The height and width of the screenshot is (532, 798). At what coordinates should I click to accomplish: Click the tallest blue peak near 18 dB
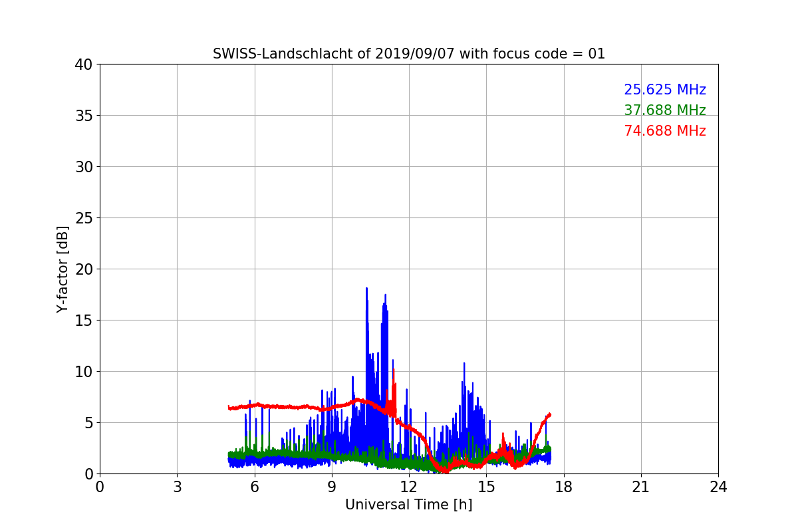click(x=366, y=289)
